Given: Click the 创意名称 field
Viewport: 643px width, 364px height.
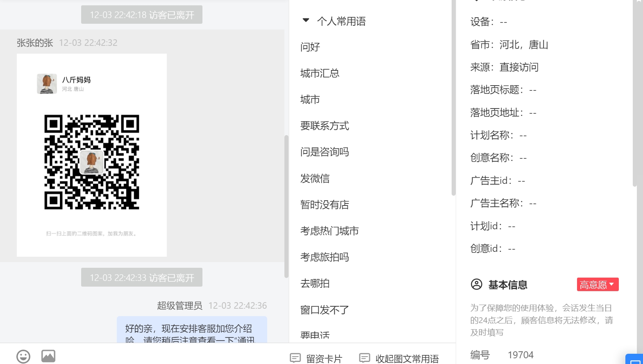Looking at the screenshot, I should coord(498,158).
